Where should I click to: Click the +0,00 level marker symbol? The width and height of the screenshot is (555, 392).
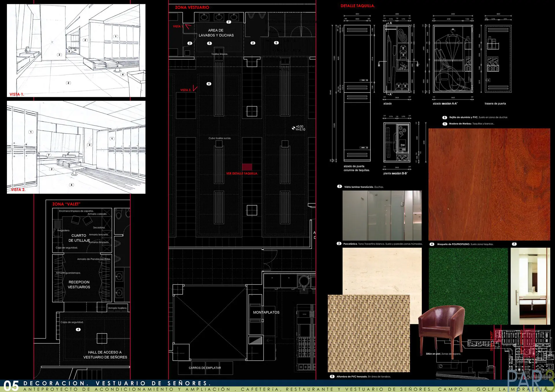tap(293, 128)
